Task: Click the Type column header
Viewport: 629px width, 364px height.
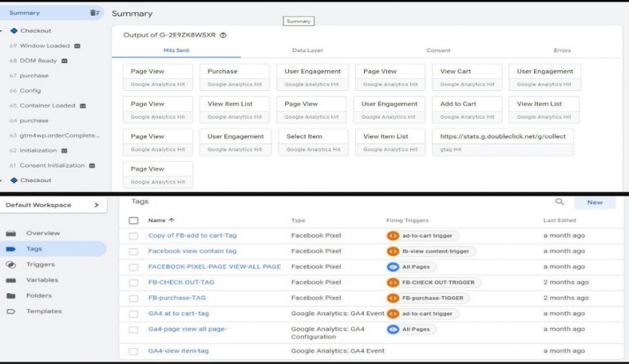Action: point(298,220)
